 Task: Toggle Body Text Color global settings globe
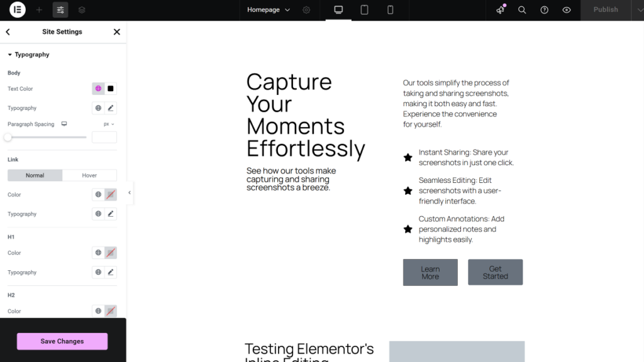pyautogui.click(x=98, y=89)
